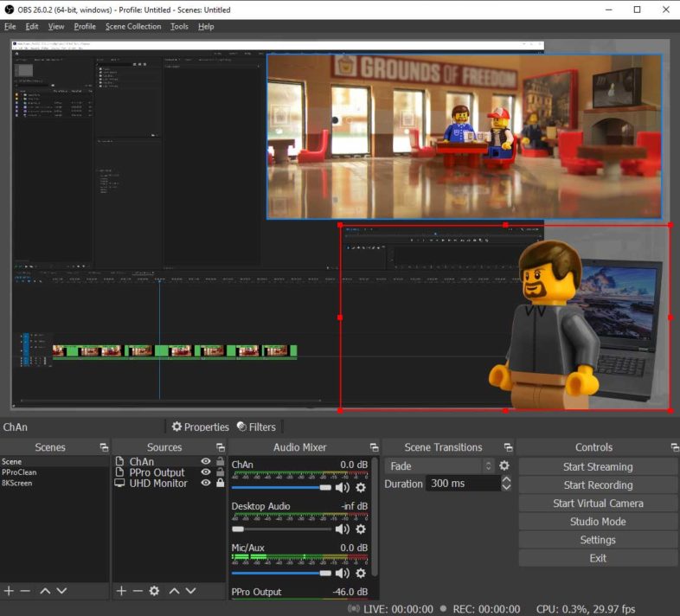Add a new scene with plus icon
Image resolution: width=680 pixels, height=616 pixels.
9,590
